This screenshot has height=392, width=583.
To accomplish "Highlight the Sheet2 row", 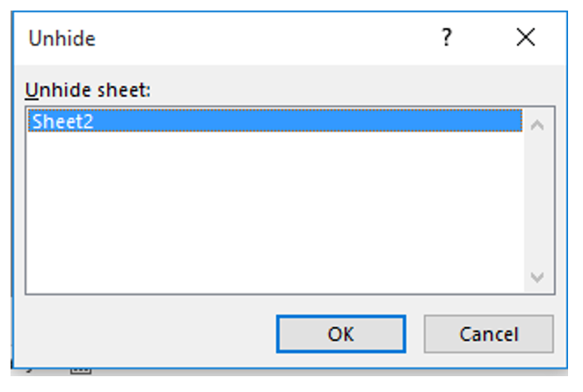I will coord(275,120).
